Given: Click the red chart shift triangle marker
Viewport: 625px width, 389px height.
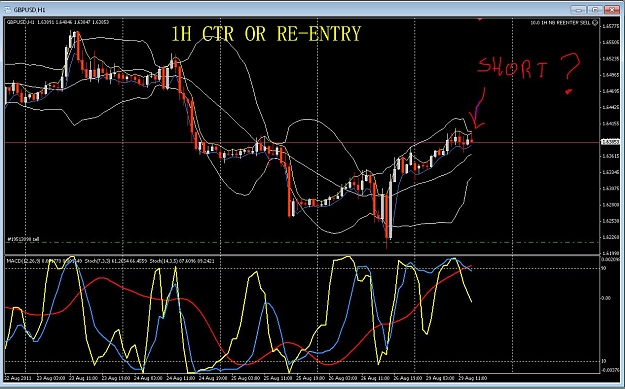Looking at the screenshot, I should (x=480, y=19).
